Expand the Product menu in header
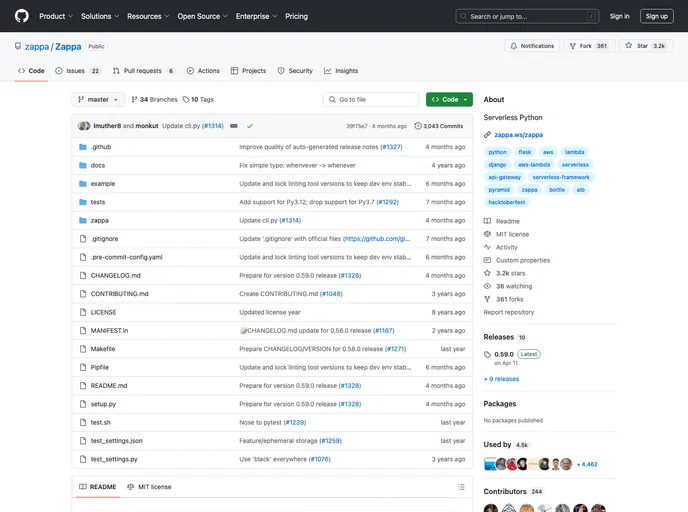This screenshot has width=688, height=512. pos(54,16)
